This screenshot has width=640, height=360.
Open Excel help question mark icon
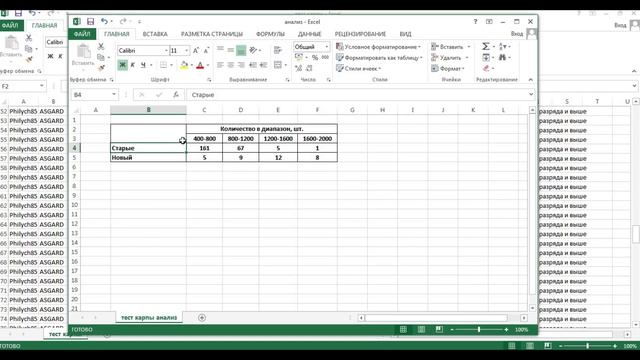click(475, 22)
